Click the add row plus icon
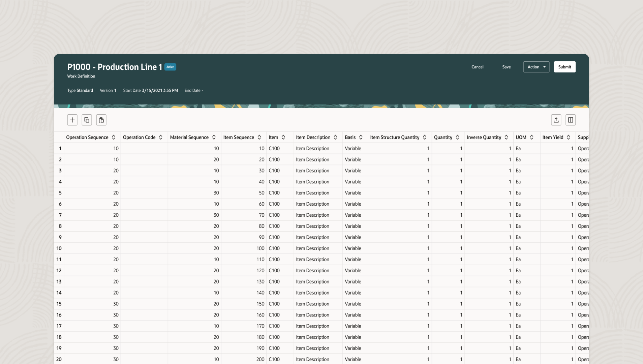The height and width of the screenshot is (364, 643). point(72,120)
